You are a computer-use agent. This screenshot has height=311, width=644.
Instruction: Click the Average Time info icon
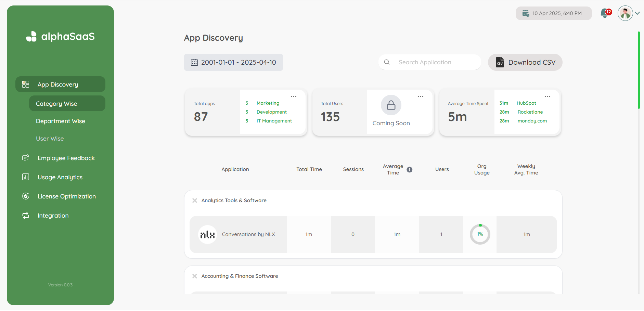click(410, 169)
